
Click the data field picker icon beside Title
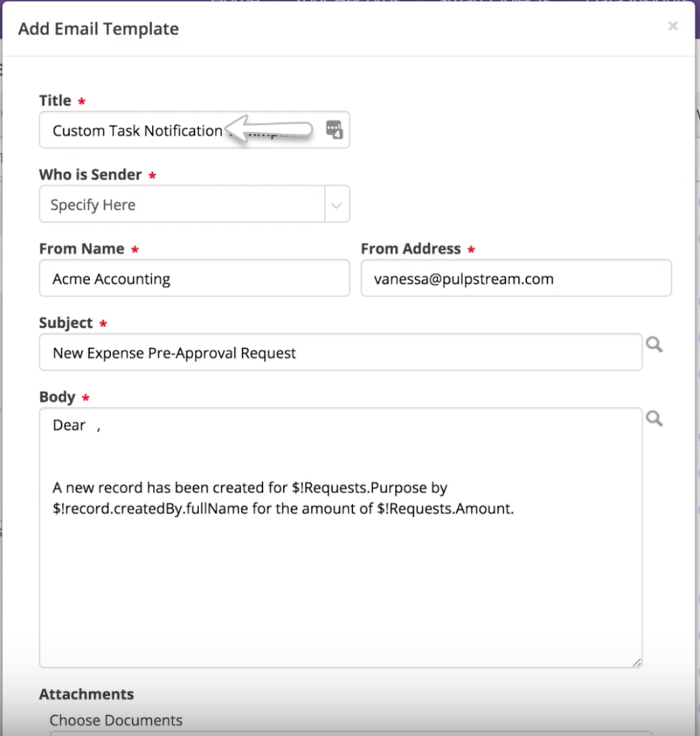tap(333, 129)
